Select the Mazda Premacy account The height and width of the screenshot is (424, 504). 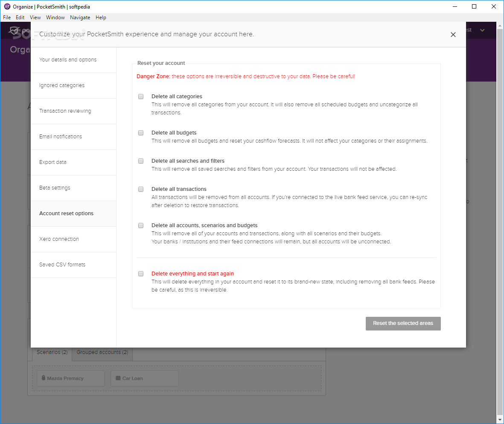(71, 378)
